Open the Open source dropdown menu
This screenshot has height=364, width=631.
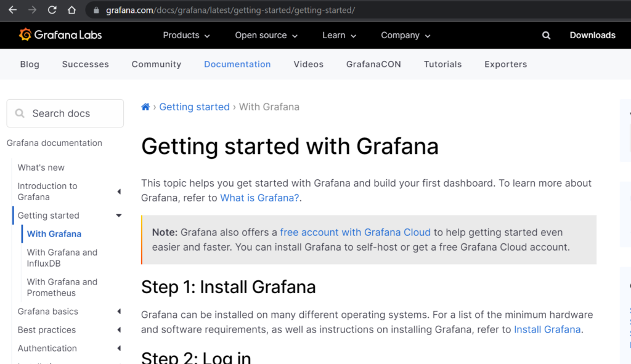266,36
